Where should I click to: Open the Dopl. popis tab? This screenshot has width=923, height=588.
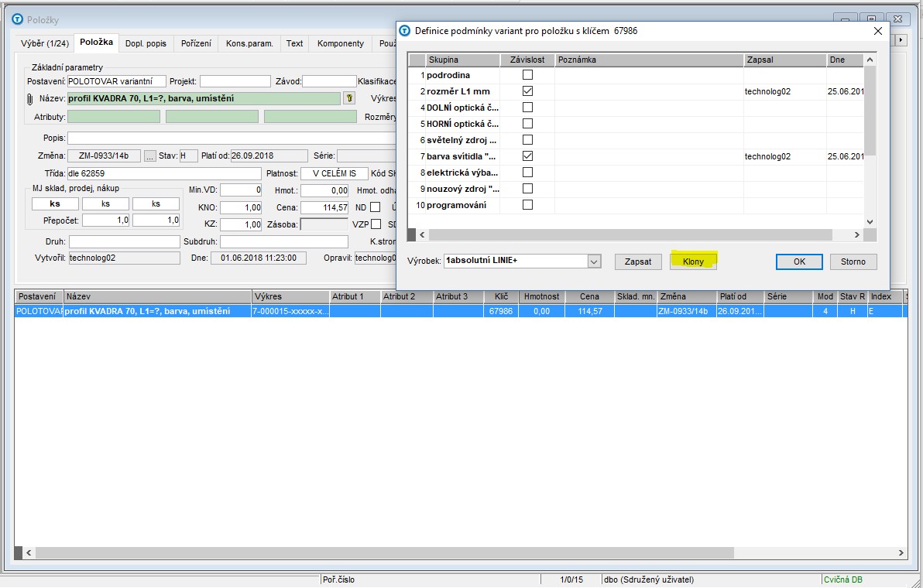click(146, 43)
